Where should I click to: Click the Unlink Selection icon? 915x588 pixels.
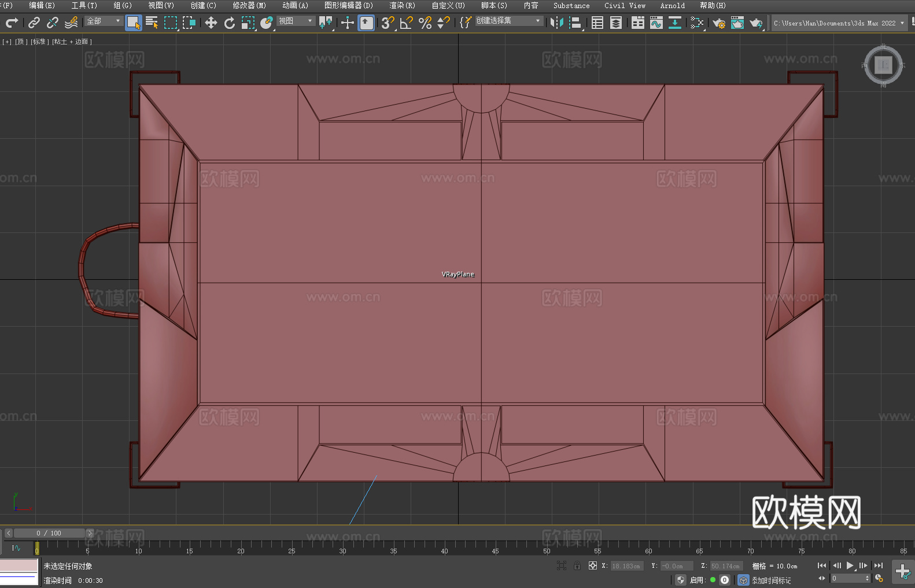pyautogui.click(x=53, y=23)
